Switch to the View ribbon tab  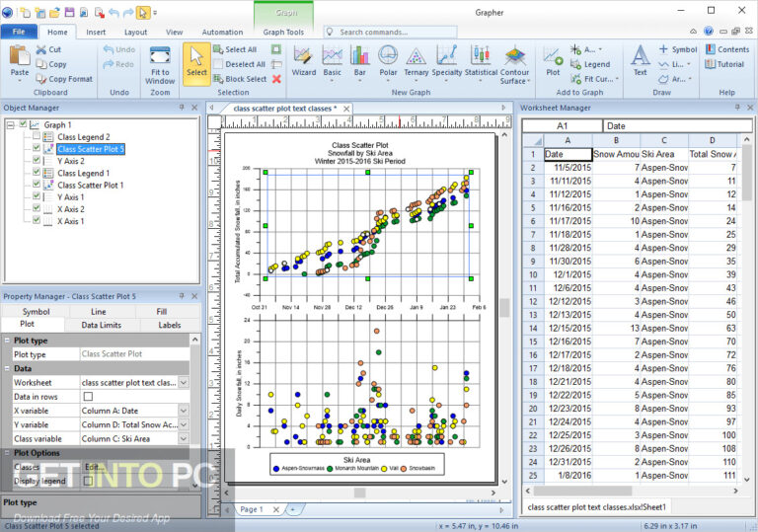pos(174,32)
